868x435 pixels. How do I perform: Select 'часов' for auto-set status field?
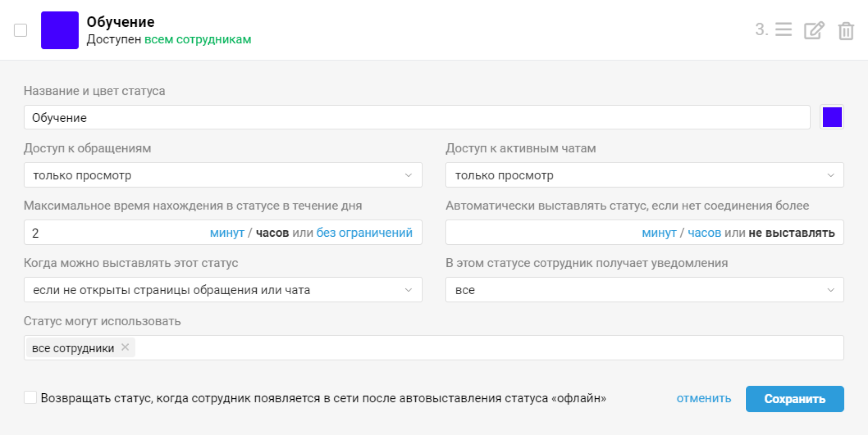[x=704, y=233]
